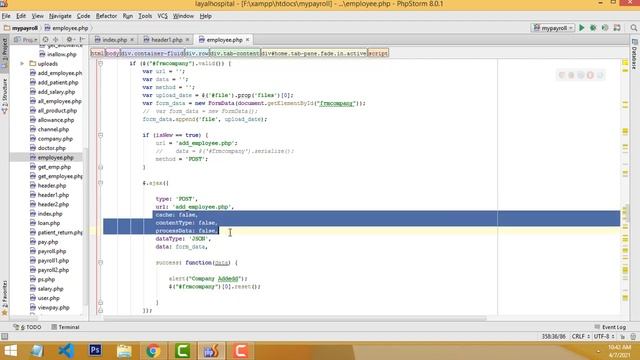Open the Favorites tool window
640x360 pixels.
click(4, 298)
